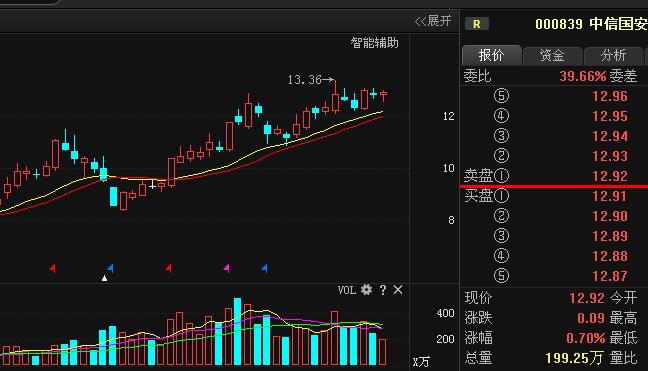Click stock code 000839 中信国安
This screenshot has width=648, height=371.
(x=591, y=24)
